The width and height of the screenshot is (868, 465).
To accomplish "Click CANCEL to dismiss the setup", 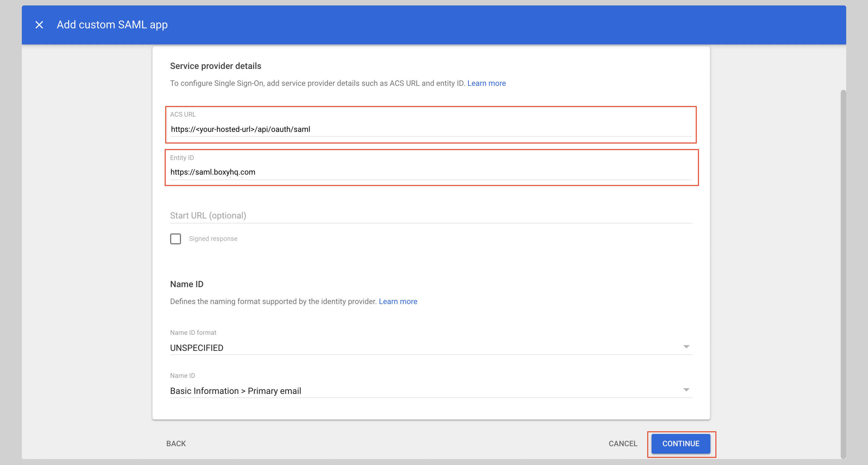I will pyautogui.click(x=623, y=444).
